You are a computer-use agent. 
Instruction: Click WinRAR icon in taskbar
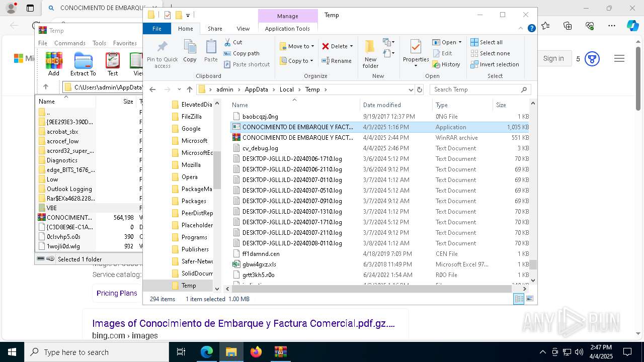click(x=280, y=352)
